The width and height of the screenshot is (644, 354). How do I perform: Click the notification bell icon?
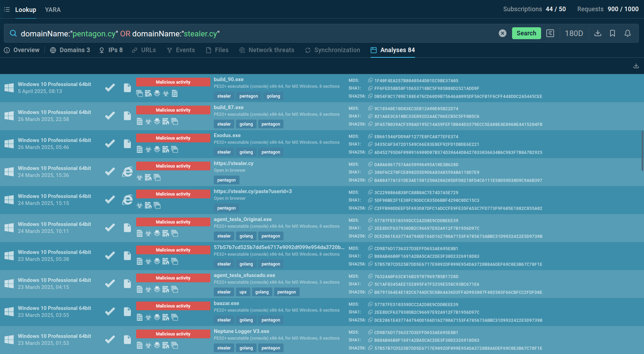(628, 33)
